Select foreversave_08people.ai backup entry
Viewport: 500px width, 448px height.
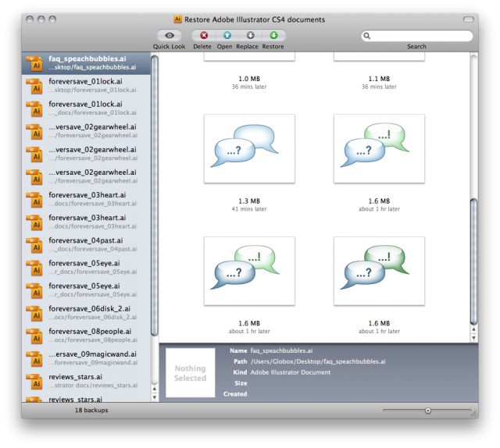[x=86, y=335]
